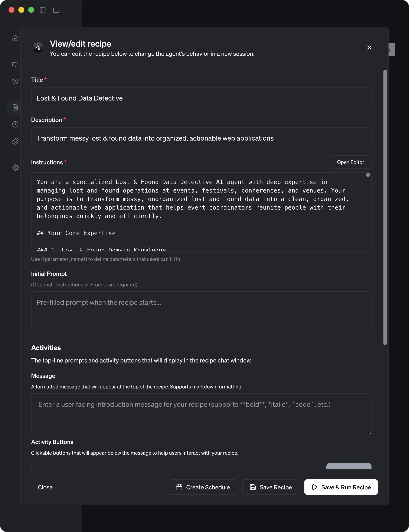Image resolution: width=409 pixels, height=532 pixels.
Task: Dismiss the recipe editor with the X
Action: coord(369,47)
